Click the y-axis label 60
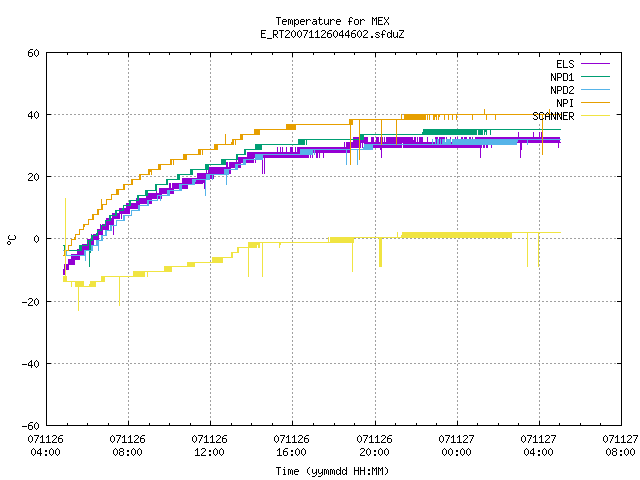The width and height of the screenshot is (640, 480). 33,53
